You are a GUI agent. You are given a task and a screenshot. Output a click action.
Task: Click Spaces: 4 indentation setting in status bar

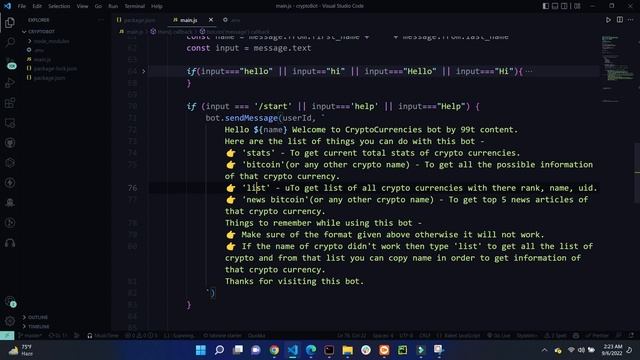click(x=383, y=336)
